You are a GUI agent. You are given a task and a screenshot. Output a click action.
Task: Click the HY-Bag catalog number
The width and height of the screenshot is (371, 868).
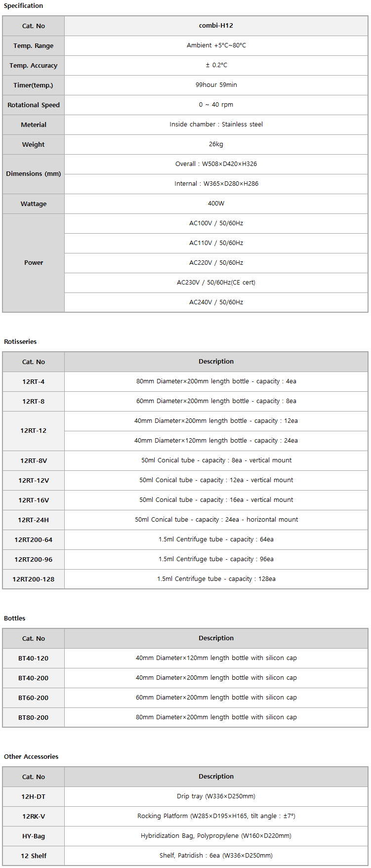(34, 836)
